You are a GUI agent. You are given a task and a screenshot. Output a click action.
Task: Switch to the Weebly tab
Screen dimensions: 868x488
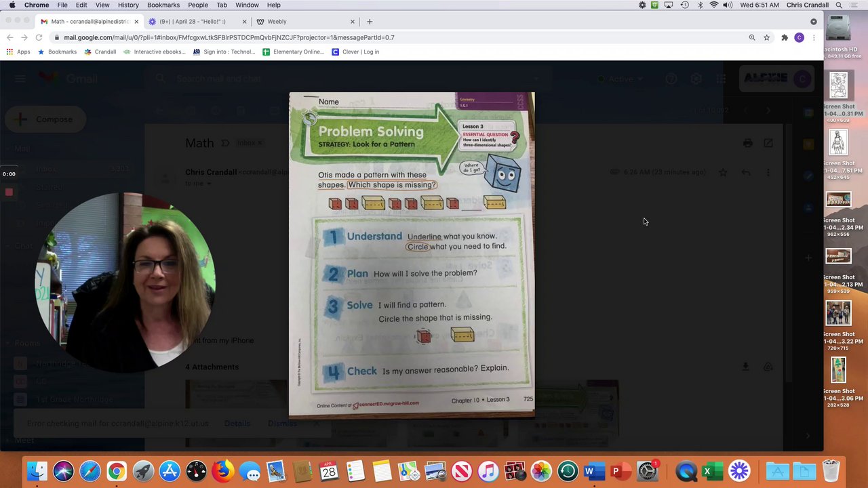pos(305,22)
